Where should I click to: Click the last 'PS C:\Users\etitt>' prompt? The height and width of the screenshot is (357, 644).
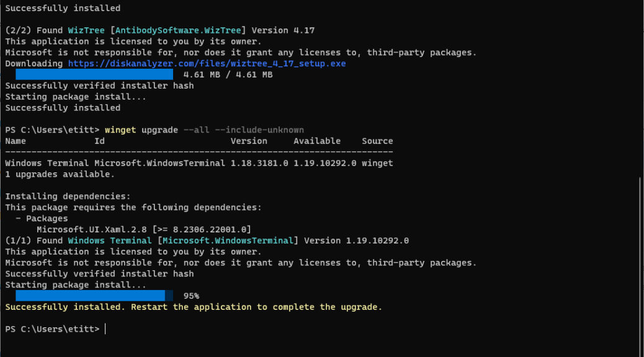52,329
